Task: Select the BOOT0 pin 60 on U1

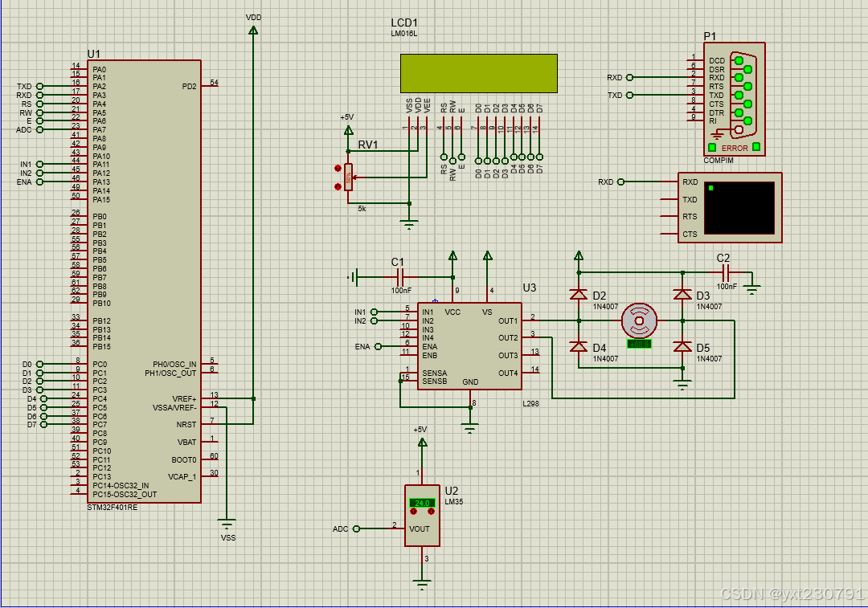Action: 209,459
